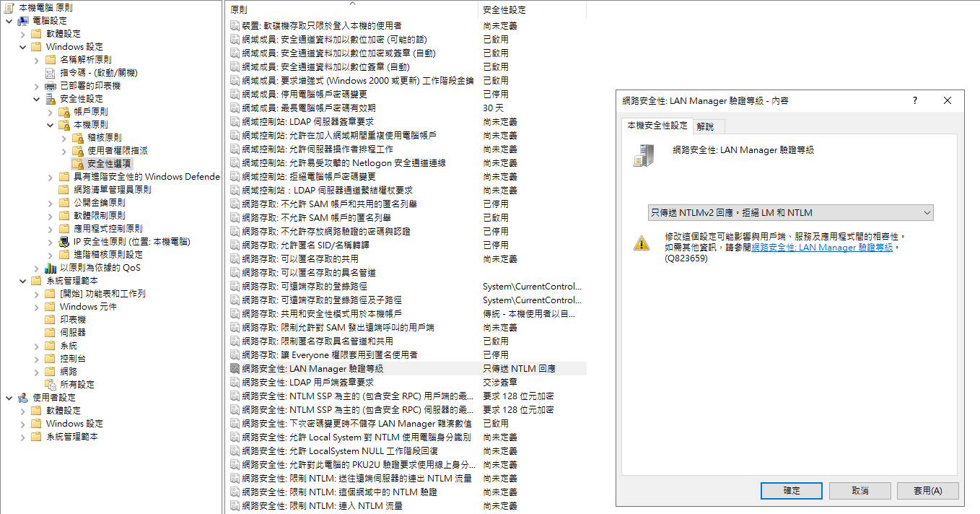Expand the 公開金鑰原則 tree node
This screenshot has width=980, height=514.
(x=50, y=203)
